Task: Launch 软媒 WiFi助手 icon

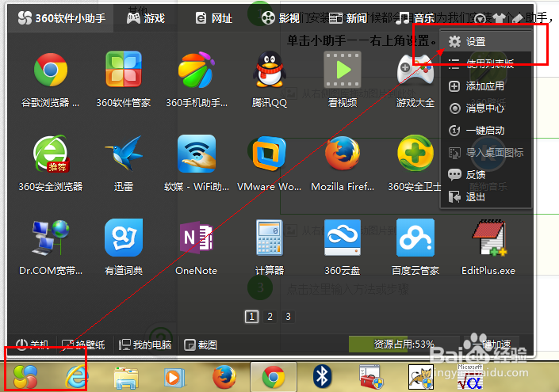Action: [x=197, y=154]
